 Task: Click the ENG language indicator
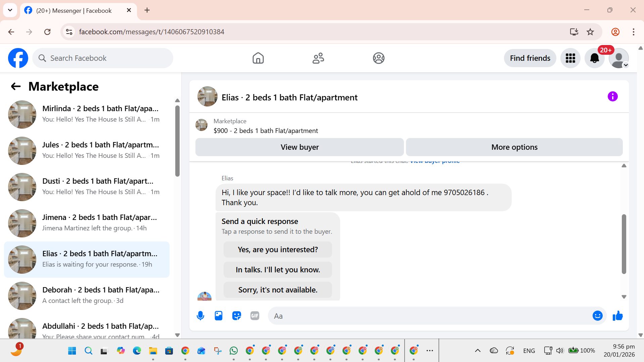pos(529,351)
